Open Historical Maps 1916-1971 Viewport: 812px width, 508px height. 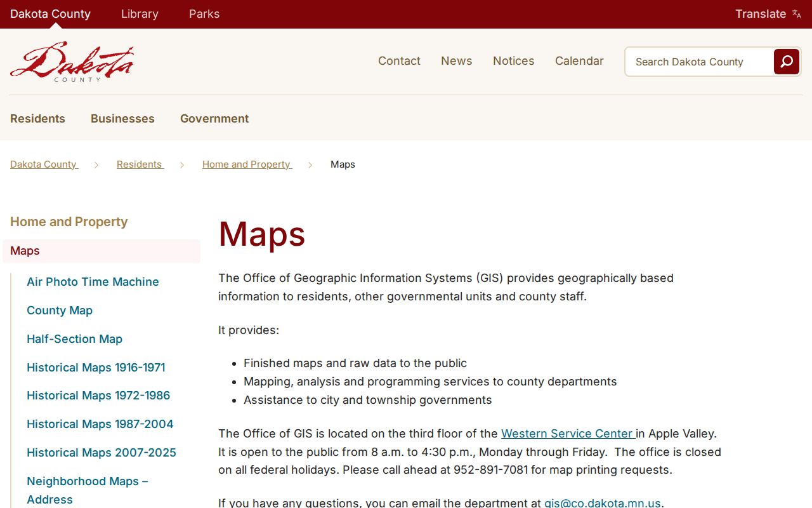coord(96,368)
